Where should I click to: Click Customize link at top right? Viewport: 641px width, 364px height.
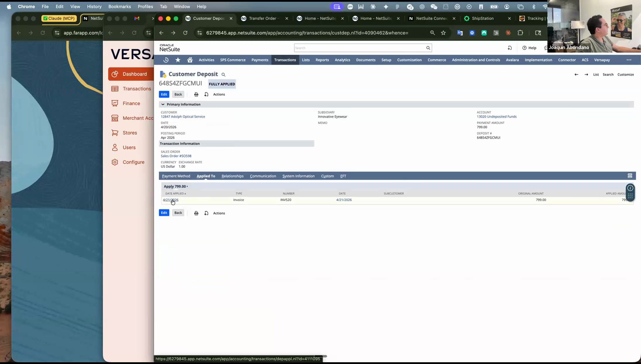pyautogui.click(x=626, y=74)
